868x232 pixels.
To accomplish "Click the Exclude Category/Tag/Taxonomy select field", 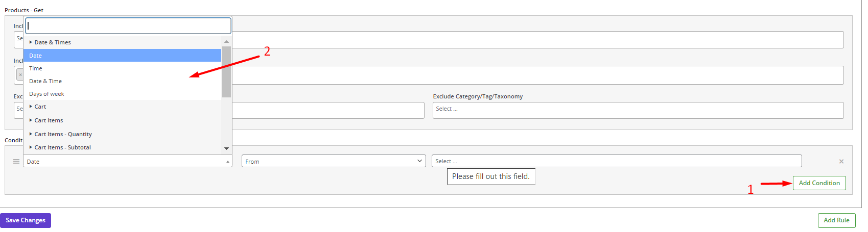I will tap(638, 111).
